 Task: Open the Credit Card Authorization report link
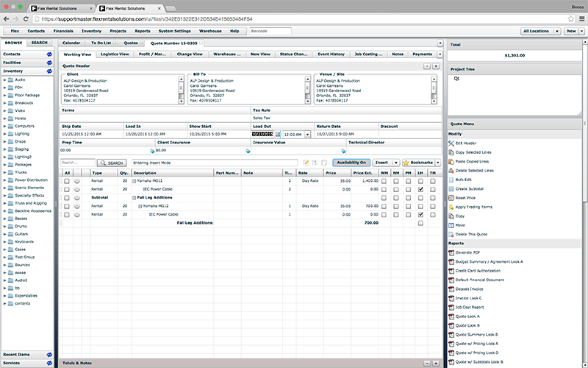pos(478,271)
